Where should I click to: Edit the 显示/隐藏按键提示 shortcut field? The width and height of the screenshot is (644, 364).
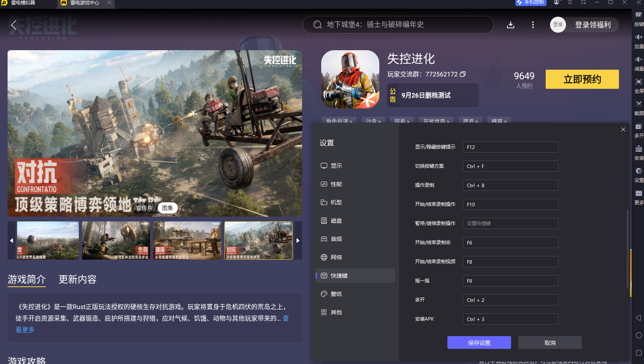(x=511, y=147)
